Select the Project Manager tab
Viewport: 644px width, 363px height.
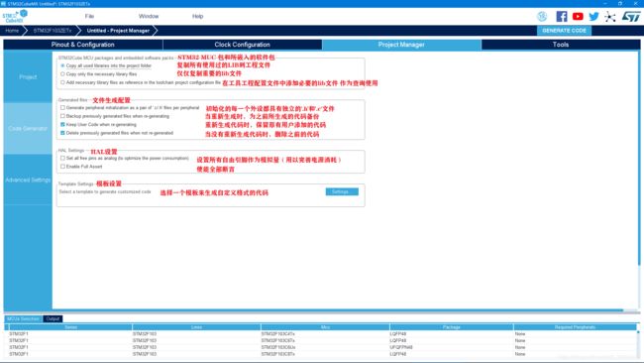pos(401,45)
